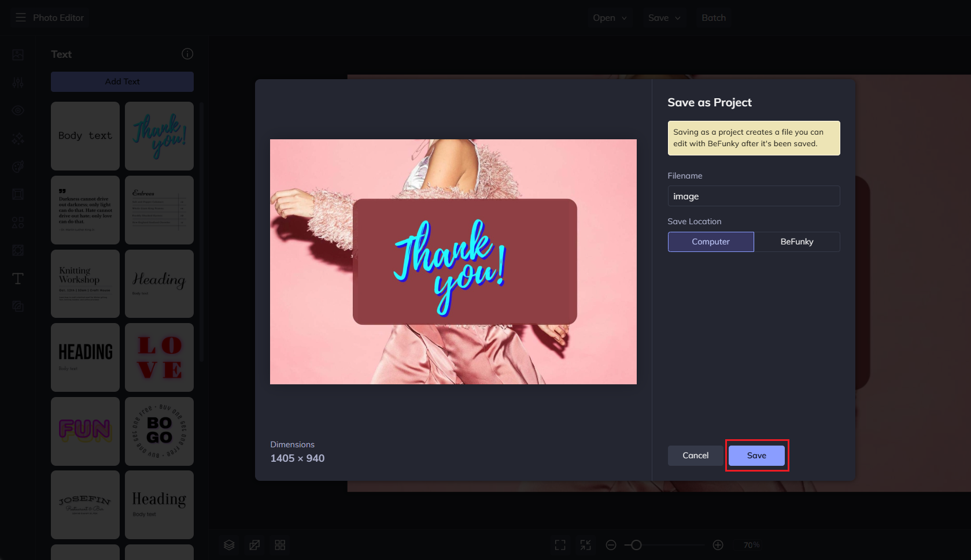Viewport: 971px width, 560px height.
Task: Choose the purple 'FUN' text preset
Action: click(85, 431)
